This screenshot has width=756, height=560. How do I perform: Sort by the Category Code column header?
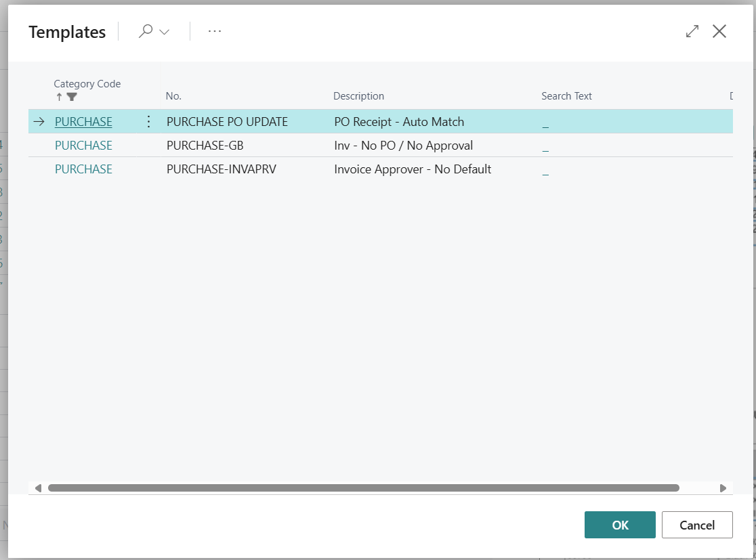[87, 84]
